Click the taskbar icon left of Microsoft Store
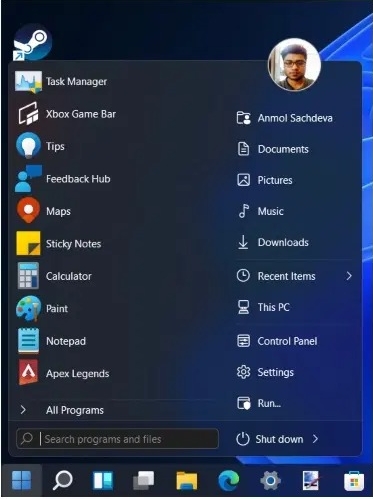 311,481
